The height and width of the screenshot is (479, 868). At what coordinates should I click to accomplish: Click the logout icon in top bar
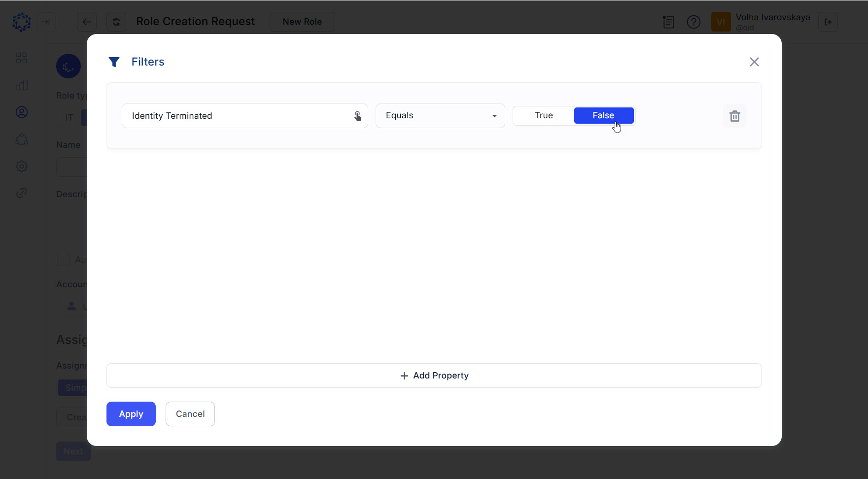coord(828,22)
